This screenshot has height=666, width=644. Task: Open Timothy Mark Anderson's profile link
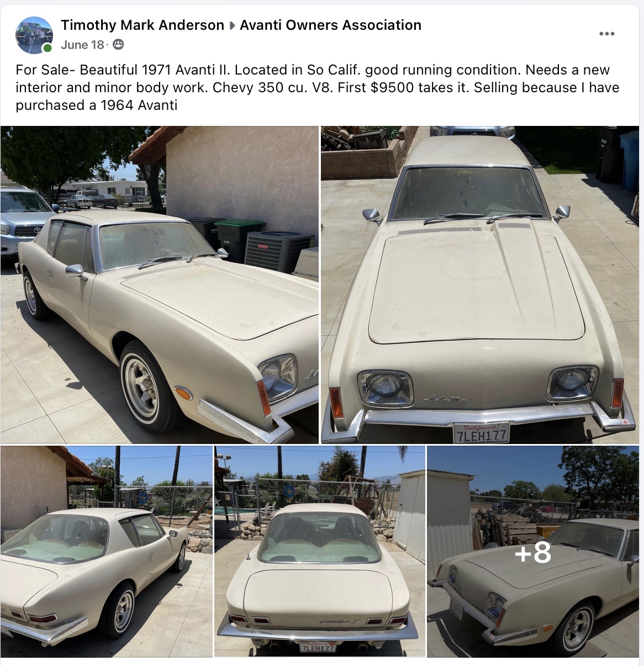[x=142, y=25]
